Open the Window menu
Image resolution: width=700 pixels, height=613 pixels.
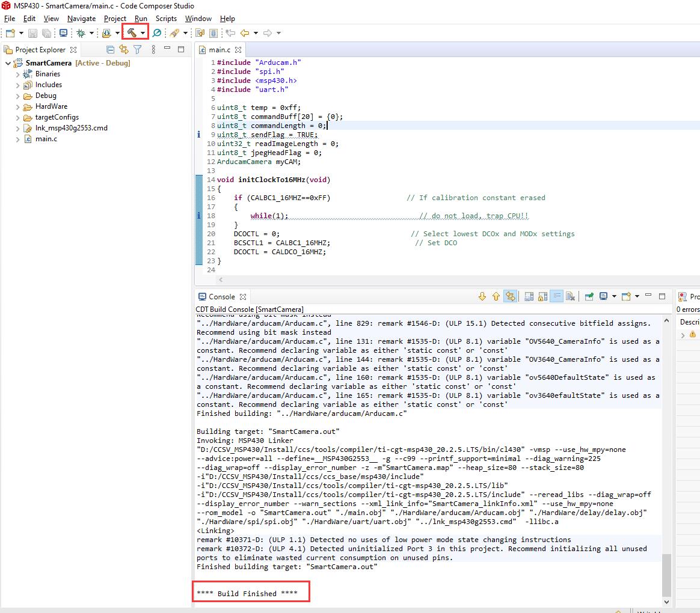tap(198, 19)
